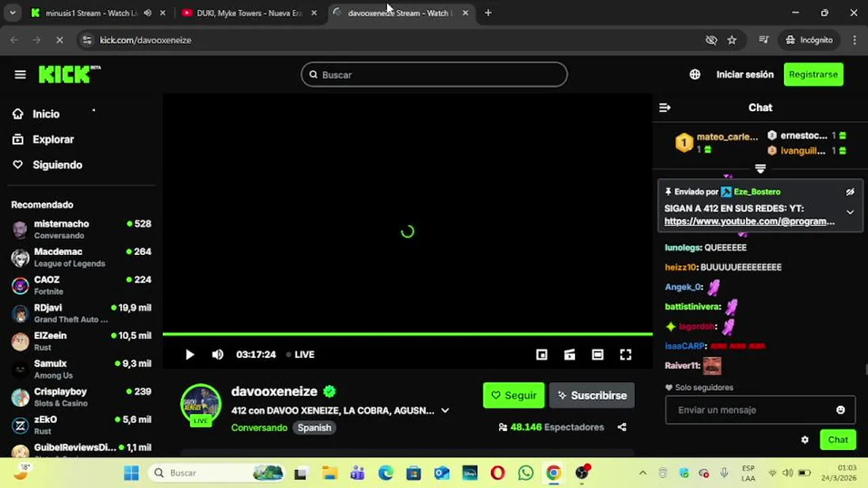Open the chat emoji picker
The height and width of the screenshot is (488, 868).
pyautogui.click(x=841, y=410)
